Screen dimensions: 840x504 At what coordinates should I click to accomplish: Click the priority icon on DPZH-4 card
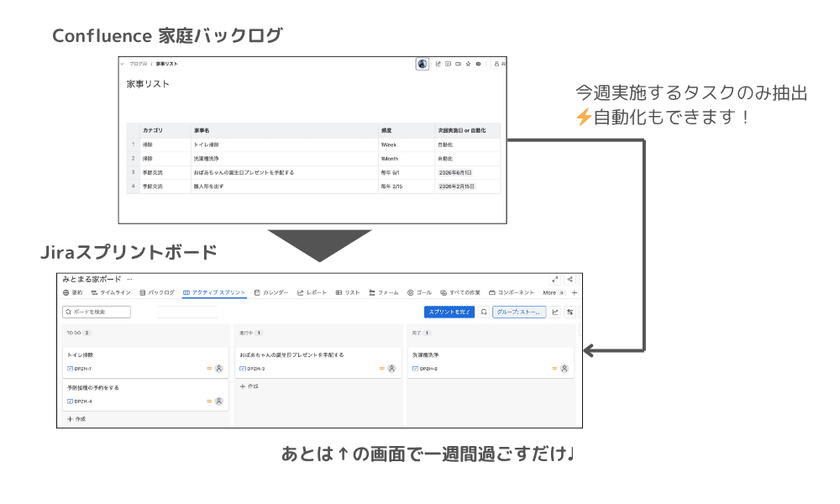(x=209, y=402)
